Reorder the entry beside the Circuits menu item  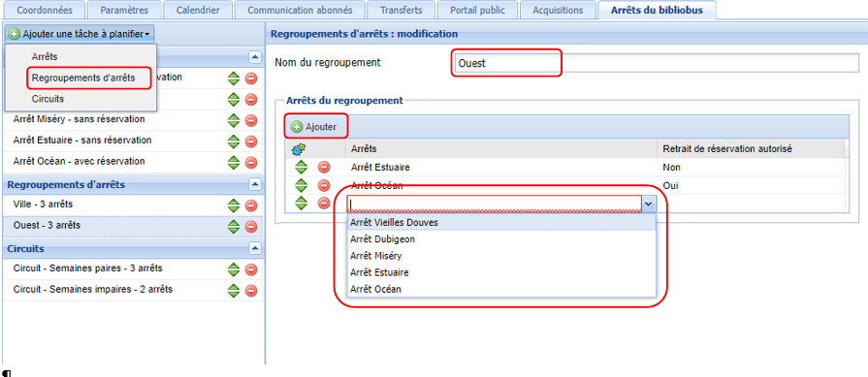(x=234, y=100)
